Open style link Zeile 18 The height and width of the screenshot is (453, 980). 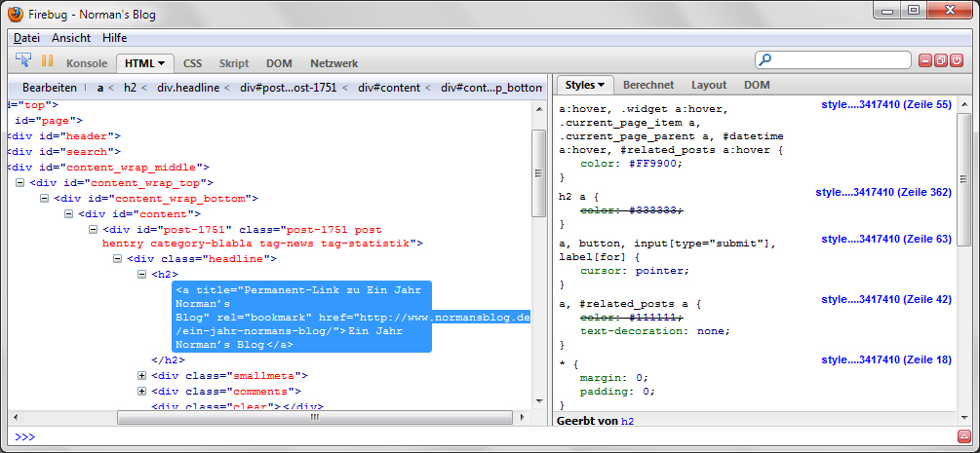[886, 359]
